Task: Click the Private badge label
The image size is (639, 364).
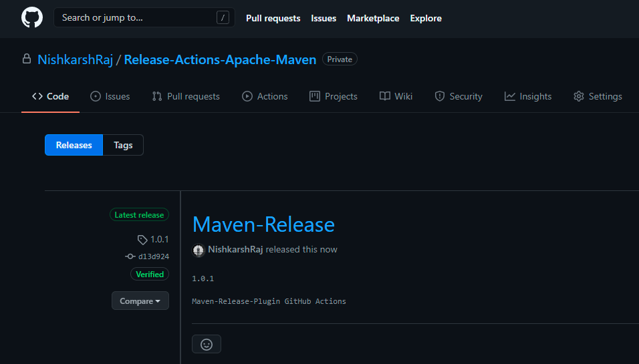Action: tap(340, 59)
